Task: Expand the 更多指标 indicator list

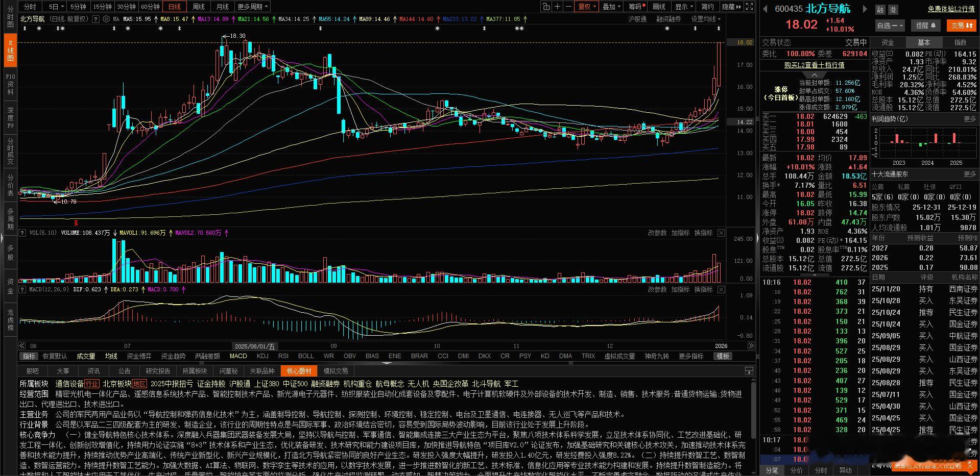Action: (690, 356)
